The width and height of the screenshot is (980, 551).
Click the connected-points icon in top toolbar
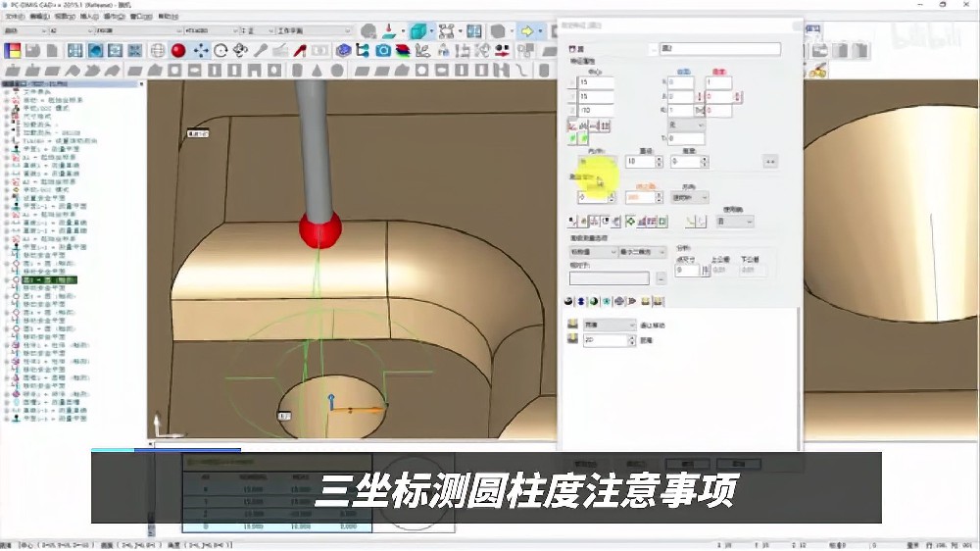(x=446, y=30)
